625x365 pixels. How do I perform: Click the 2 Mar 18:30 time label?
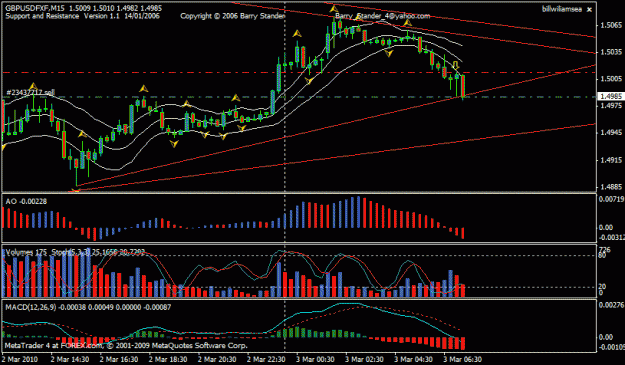[x=168, y=359]
